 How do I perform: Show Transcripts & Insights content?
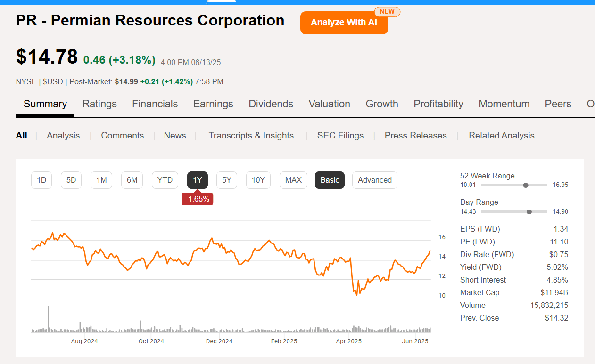pos(251,135)
